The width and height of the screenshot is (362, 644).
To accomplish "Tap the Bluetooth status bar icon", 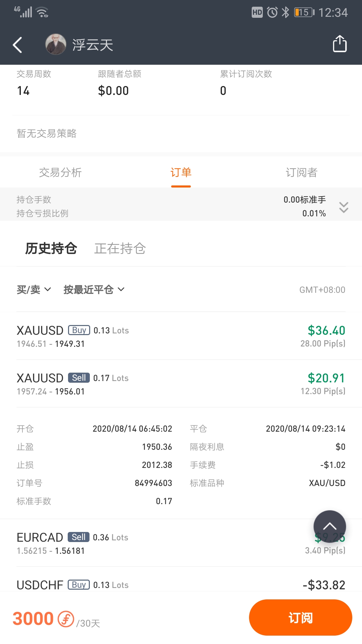I will (x=285, y=12).
